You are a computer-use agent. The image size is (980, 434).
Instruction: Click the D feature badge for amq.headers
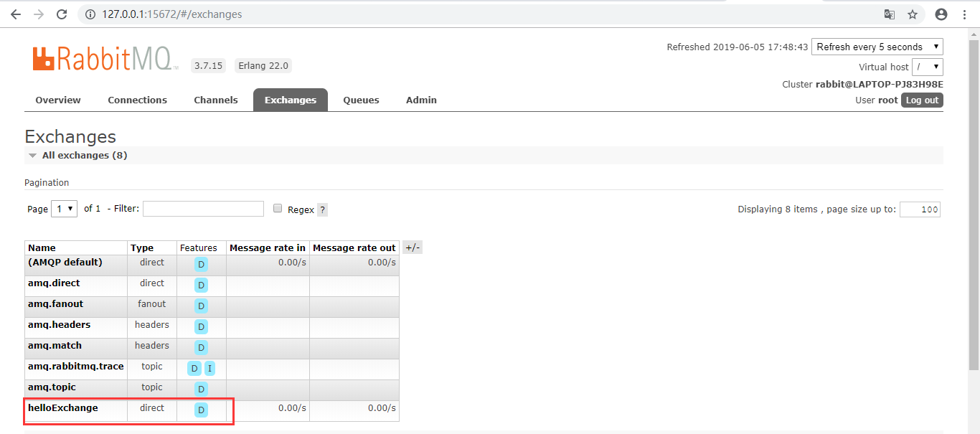(202, 326)
